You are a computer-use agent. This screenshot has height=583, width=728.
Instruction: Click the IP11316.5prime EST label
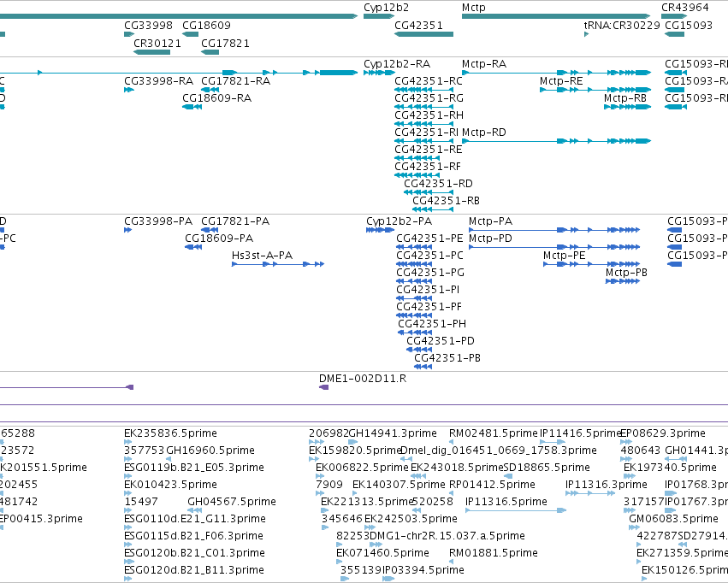(x=506, y=502)
